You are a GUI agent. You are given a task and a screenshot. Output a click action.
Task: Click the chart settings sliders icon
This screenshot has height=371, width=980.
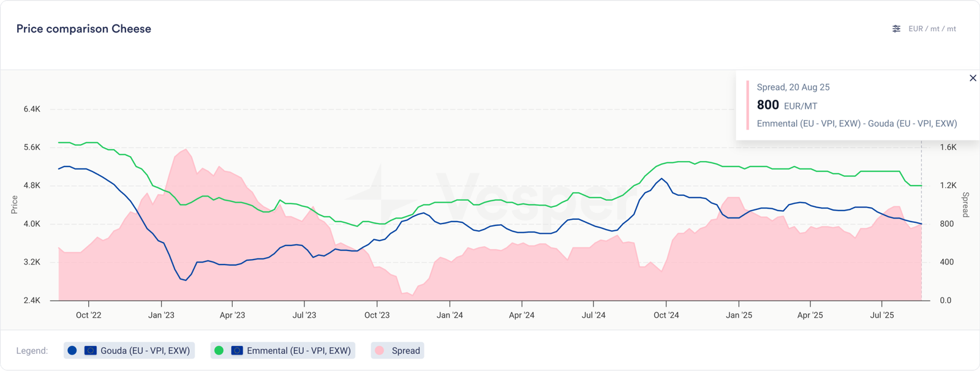(896, 29)
